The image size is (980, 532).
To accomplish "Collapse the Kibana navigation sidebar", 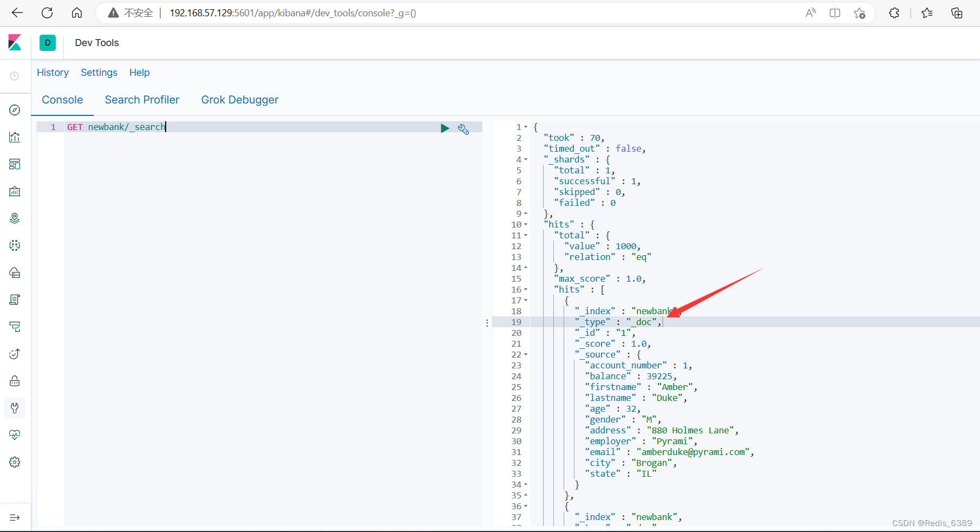I will (x=15, y=517).
